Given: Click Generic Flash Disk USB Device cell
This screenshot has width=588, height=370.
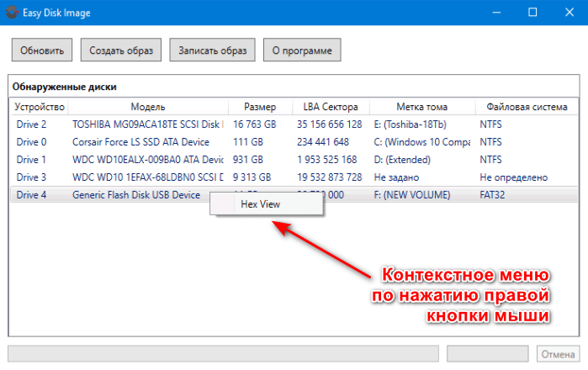Looking at the screenshot, I should [136, 195].
